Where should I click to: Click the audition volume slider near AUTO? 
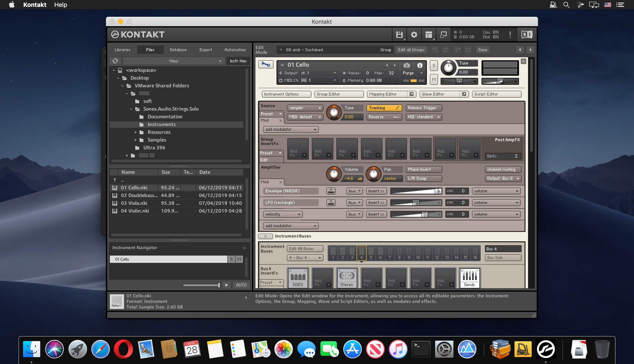pyautogui.click(x=201, y=285)
